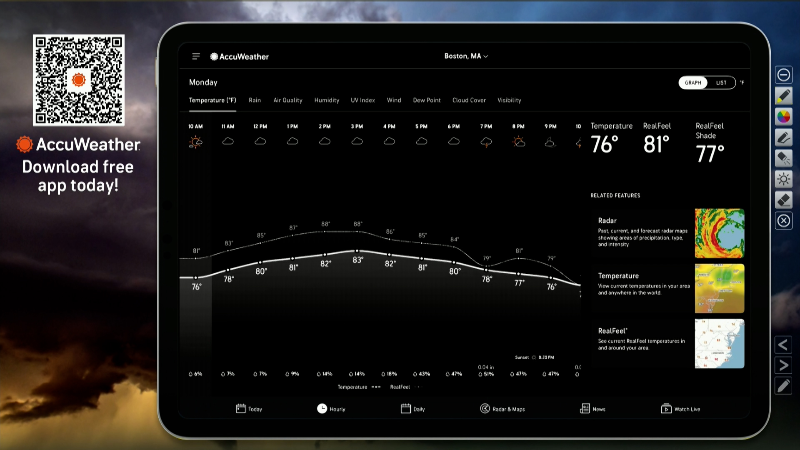Go to the next slide arrow
The width and height of the screenshot is (800, 450).
click(x=783, y=365)
